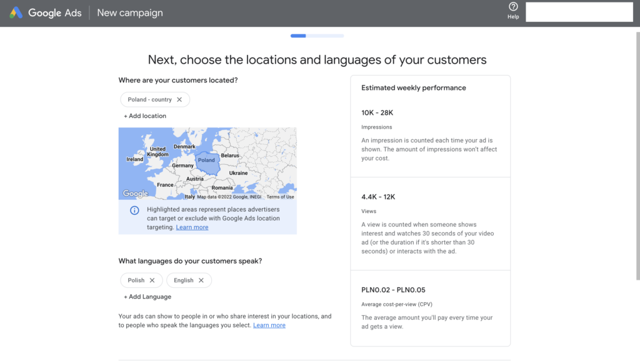Screen dimensions: 640x364
Task: Click the 'Impressions' label
Action: (376, 127)
